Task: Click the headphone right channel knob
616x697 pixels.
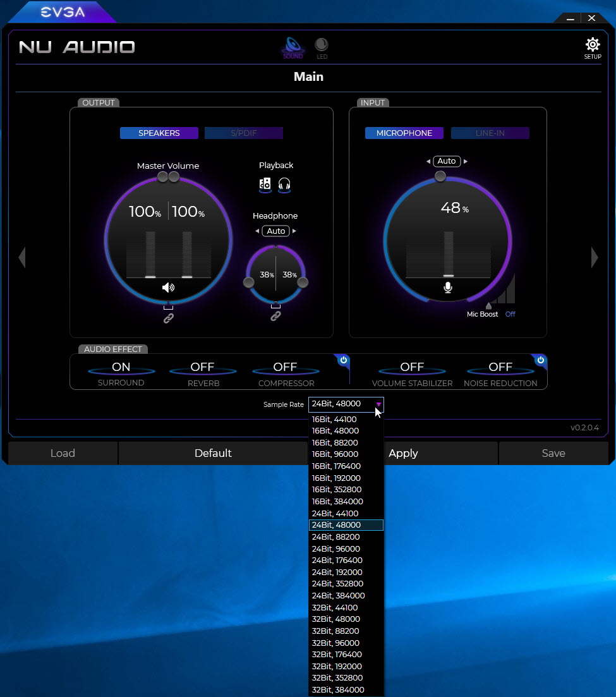Action: [x=303, y=282]
